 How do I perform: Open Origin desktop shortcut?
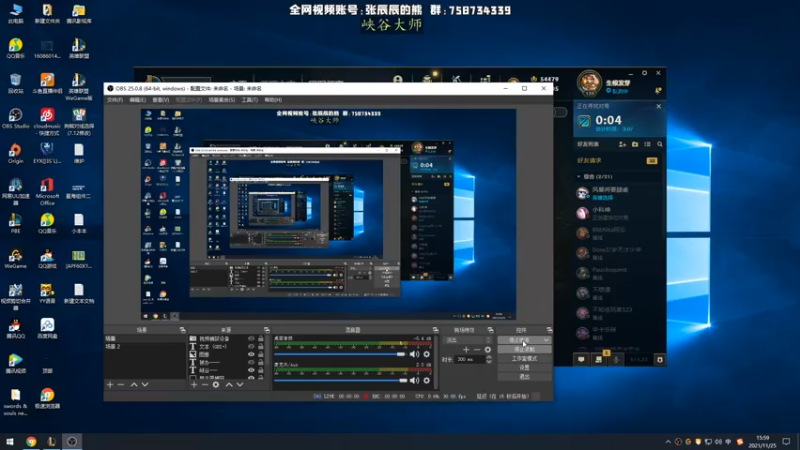pos(15,154)
